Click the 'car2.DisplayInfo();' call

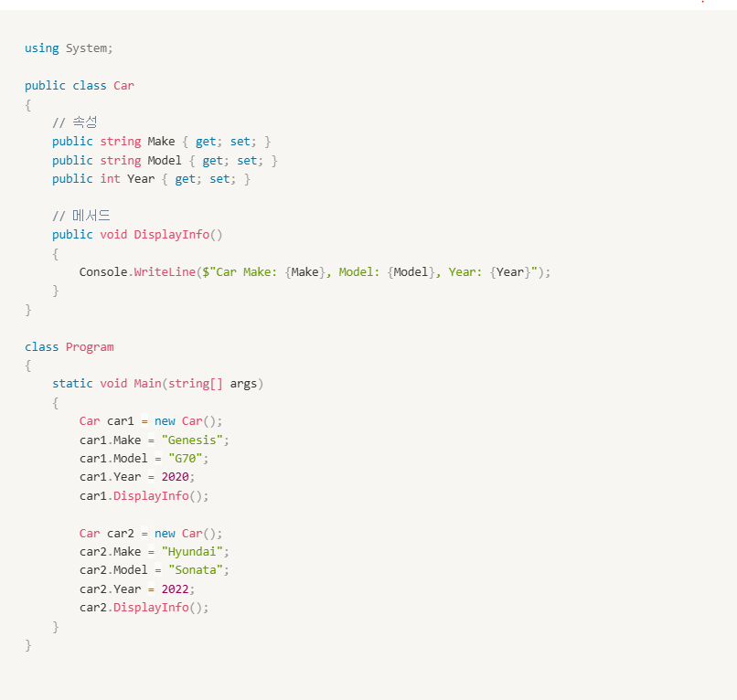pos(144,608)
